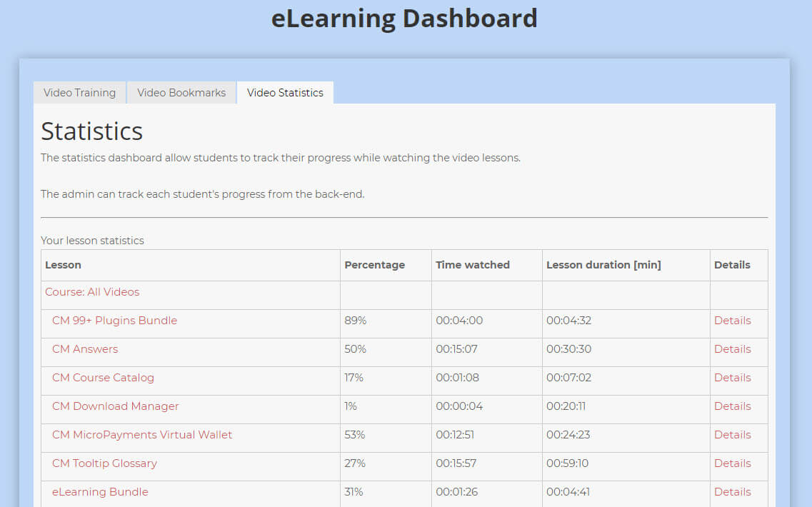This screenshot has width=812, height=507.
Task: Open the Course: All Videos link
Action: point(91,292)
